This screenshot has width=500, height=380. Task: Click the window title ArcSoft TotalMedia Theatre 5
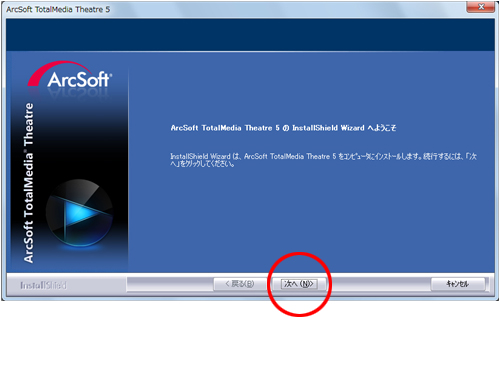click(x=58, y=9)
